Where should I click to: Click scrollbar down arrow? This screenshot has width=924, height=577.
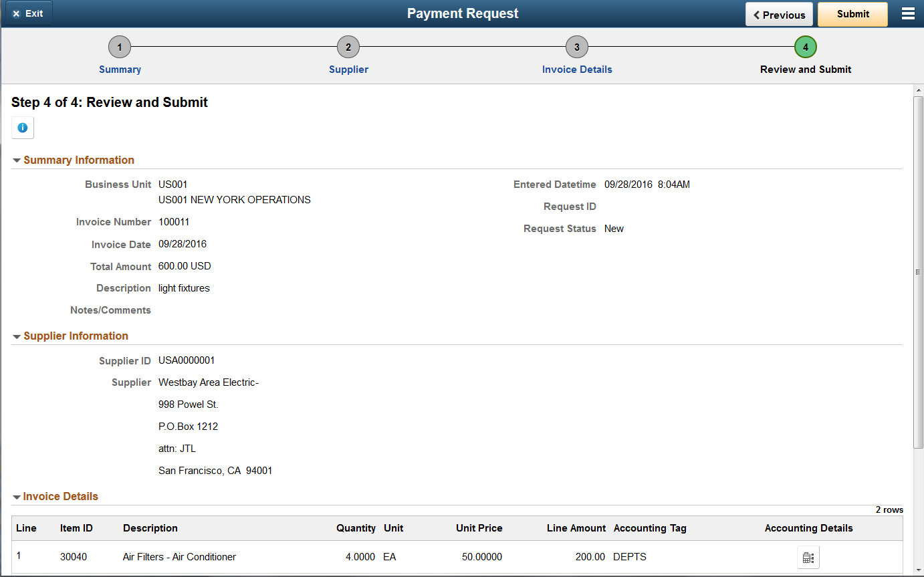[918, 572]
